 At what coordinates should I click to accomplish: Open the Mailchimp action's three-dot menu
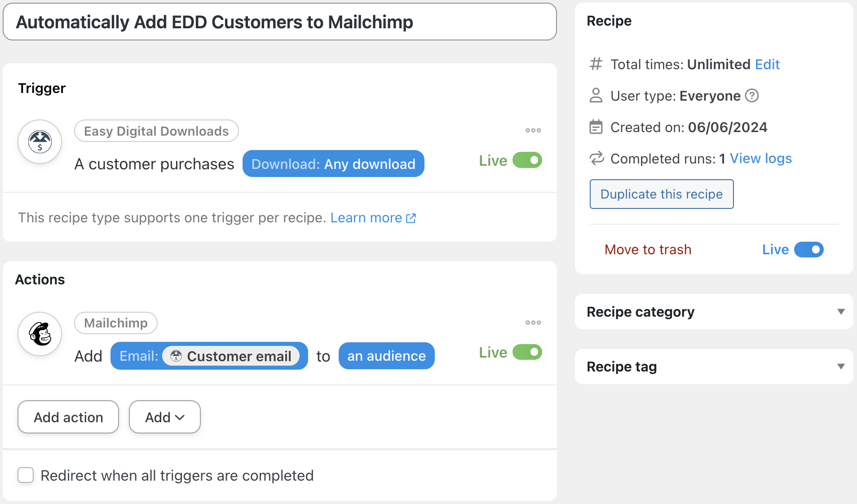tap(533, 323)
